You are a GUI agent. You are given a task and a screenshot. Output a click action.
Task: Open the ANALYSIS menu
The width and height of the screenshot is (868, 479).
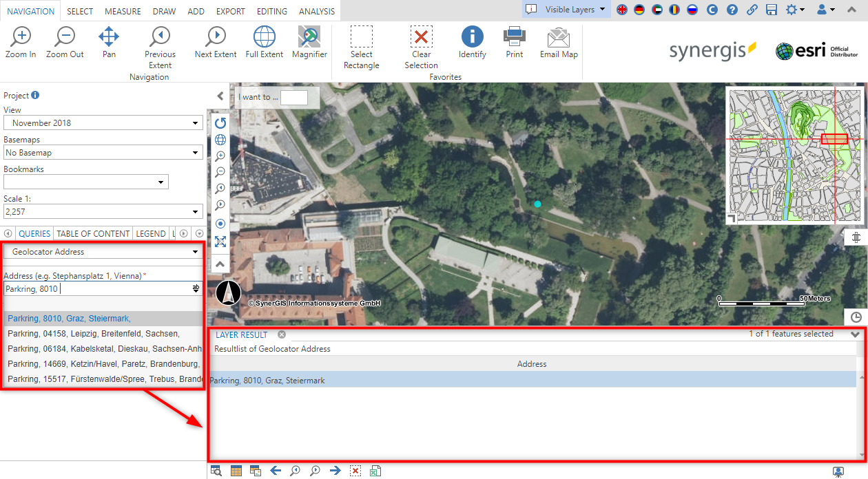316,10
